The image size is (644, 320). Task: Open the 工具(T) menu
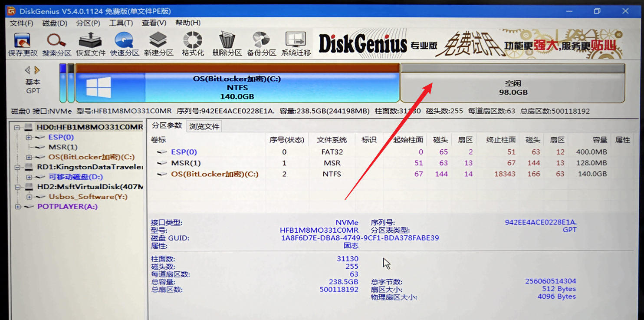(x=121, y=23)
